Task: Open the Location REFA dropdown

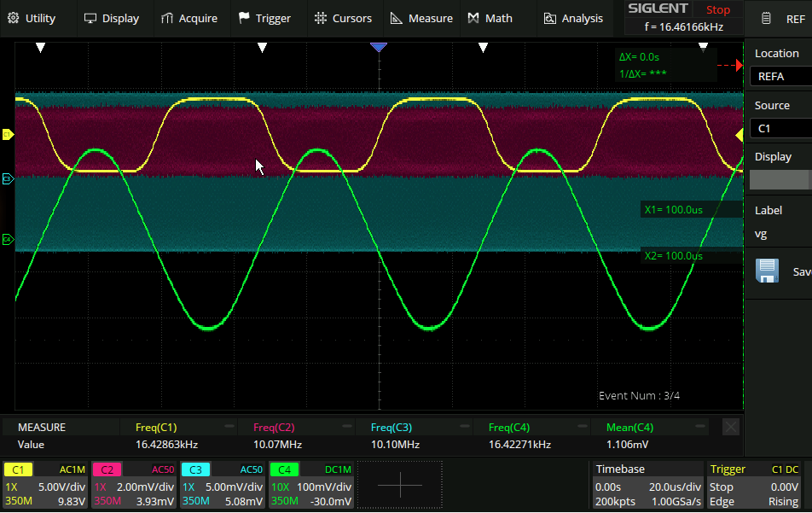Action: tap(780, 77)
